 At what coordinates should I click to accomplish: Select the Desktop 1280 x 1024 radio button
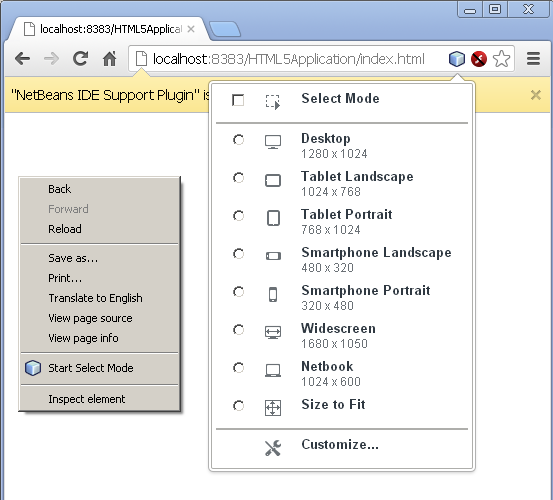[238, 140]
